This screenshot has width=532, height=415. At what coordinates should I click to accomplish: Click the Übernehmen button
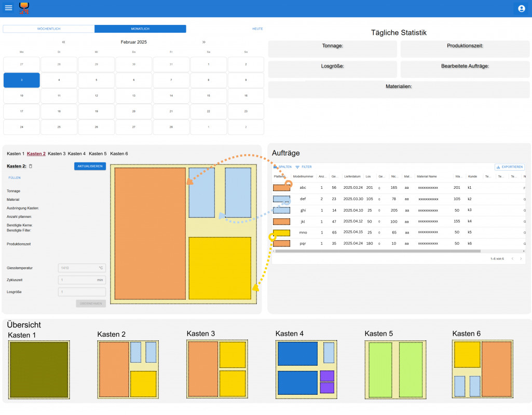pos(91,303)
